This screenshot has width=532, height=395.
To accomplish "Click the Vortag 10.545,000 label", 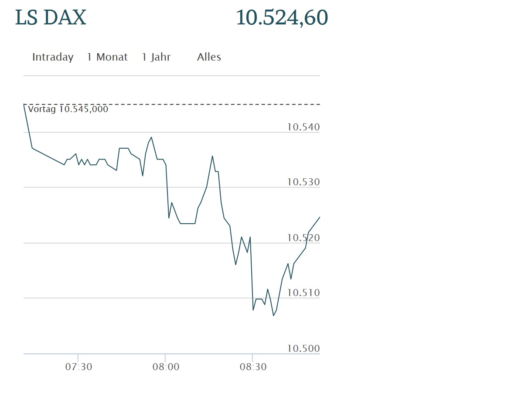I will pyautogui.click(x=68, y=109).
